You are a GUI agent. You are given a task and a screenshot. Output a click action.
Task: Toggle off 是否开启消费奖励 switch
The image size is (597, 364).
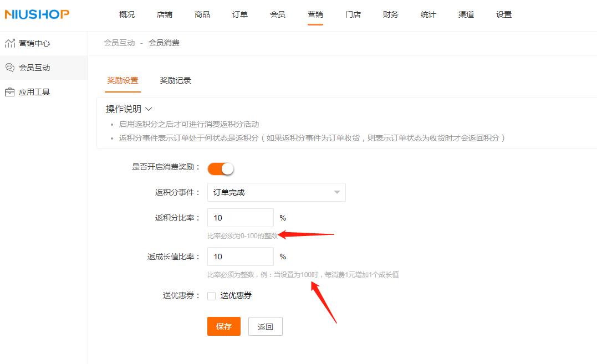pyautogui.click(x=221, y=168)
